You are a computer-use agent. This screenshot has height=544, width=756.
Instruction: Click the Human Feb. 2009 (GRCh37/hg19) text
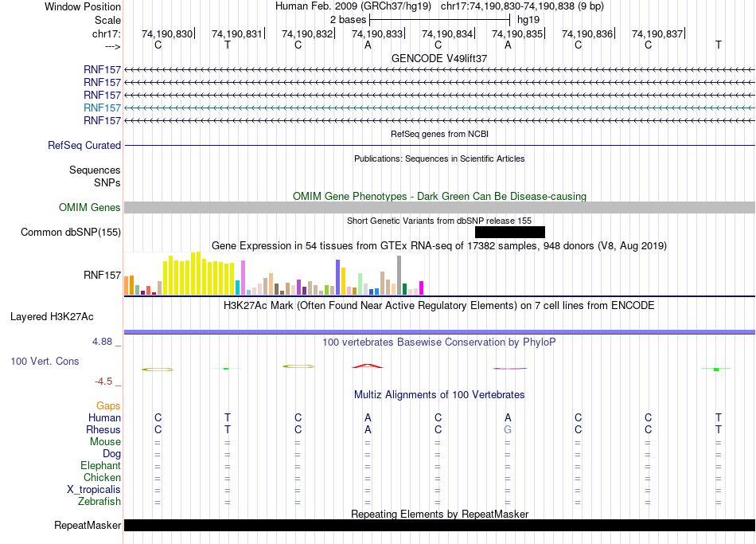coord(353,6)
